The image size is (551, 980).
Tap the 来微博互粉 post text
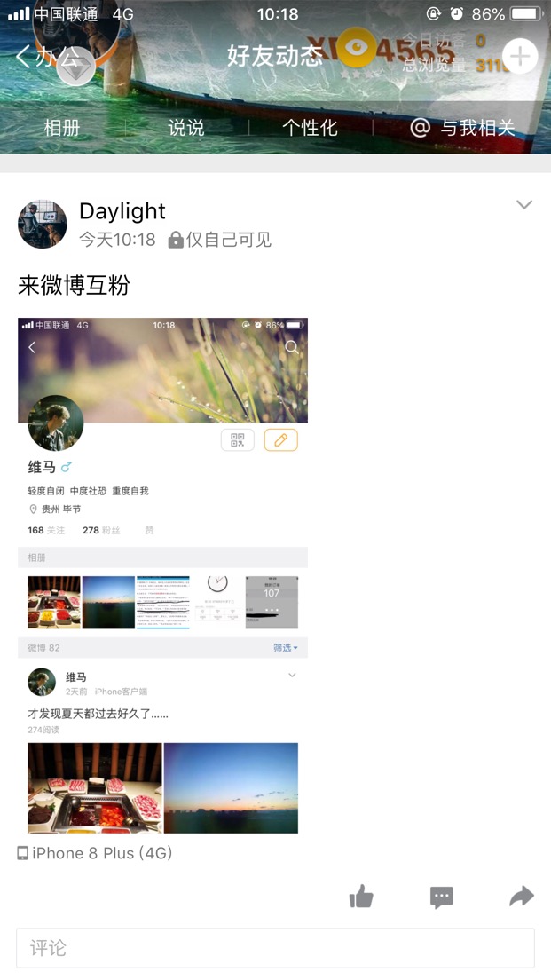tap(74, 286)
